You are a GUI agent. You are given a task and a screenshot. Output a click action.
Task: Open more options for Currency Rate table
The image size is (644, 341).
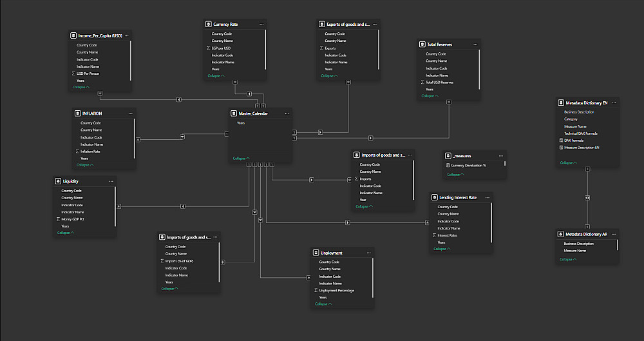(x=261, y=24)
